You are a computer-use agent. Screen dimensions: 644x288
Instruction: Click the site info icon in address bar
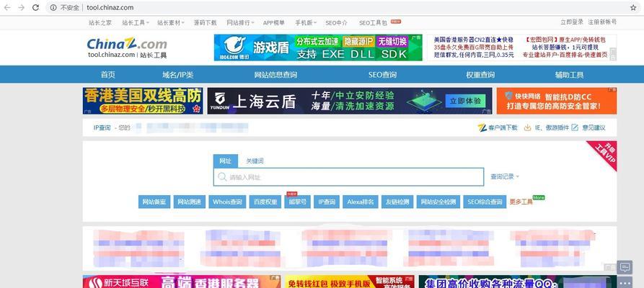(53, 7)
